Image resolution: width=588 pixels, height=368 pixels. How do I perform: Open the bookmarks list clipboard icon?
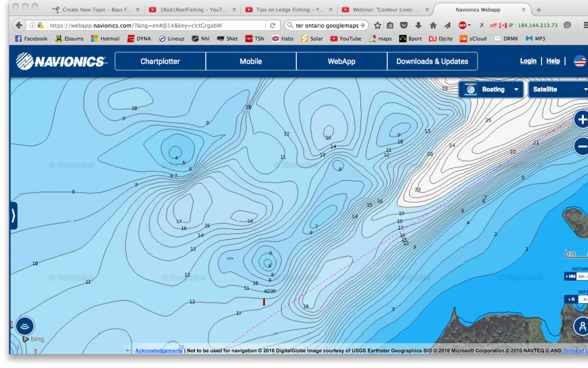click(x=390, y=25)
